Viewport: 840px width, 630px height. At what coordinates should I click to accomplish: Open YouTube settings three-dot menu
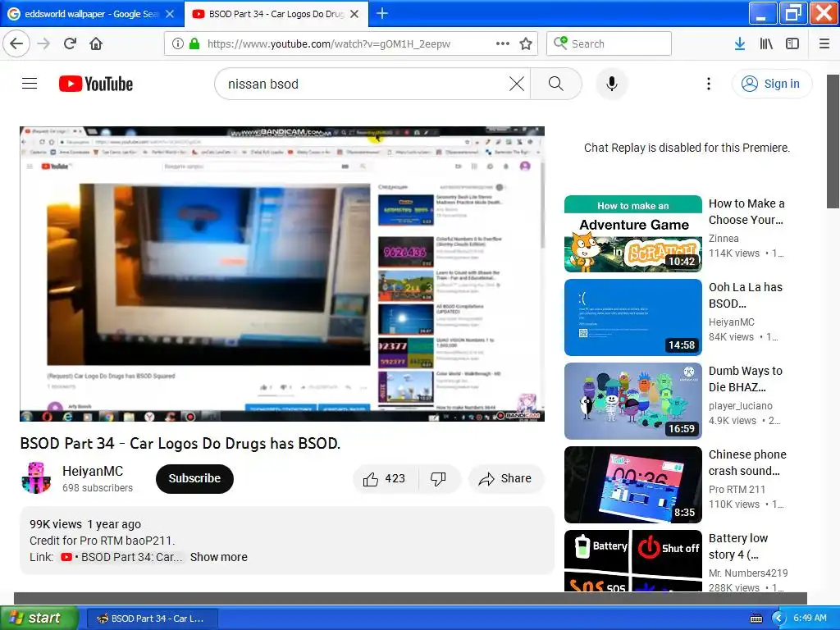point(708,84)
